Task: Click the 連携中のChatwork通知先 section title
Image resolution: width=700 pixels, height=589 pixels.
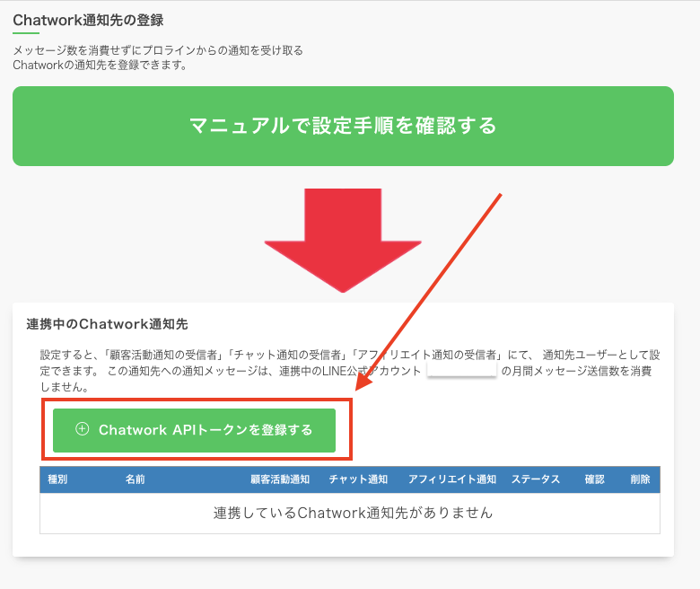Action: pos(107,323)
